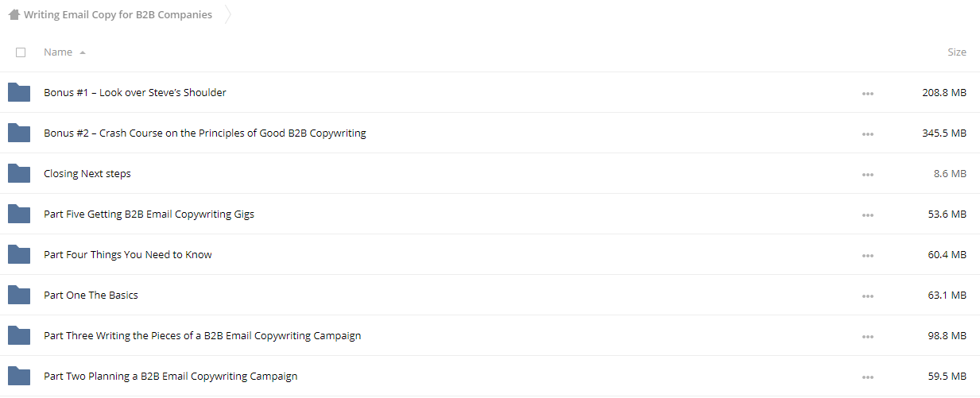Open folder icon for Bonus #1 row
The image size is (980, 398).
(19, 93)
